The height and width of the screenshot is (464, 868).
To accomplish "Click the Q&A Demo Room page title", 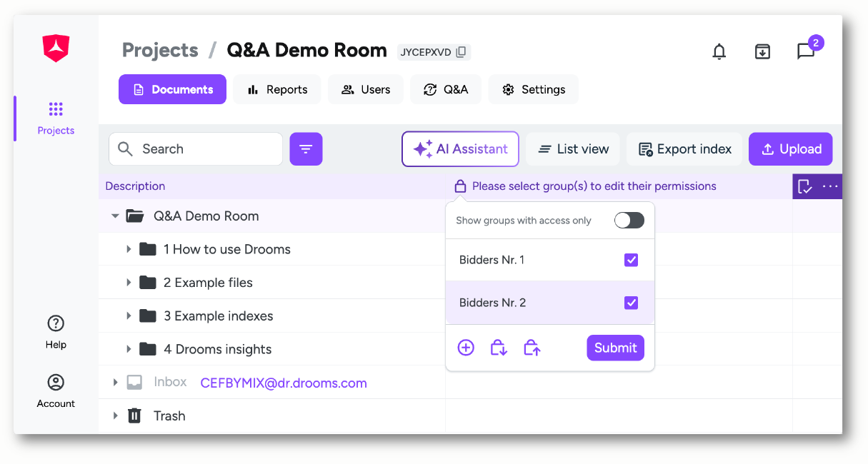I will [306, 51].
